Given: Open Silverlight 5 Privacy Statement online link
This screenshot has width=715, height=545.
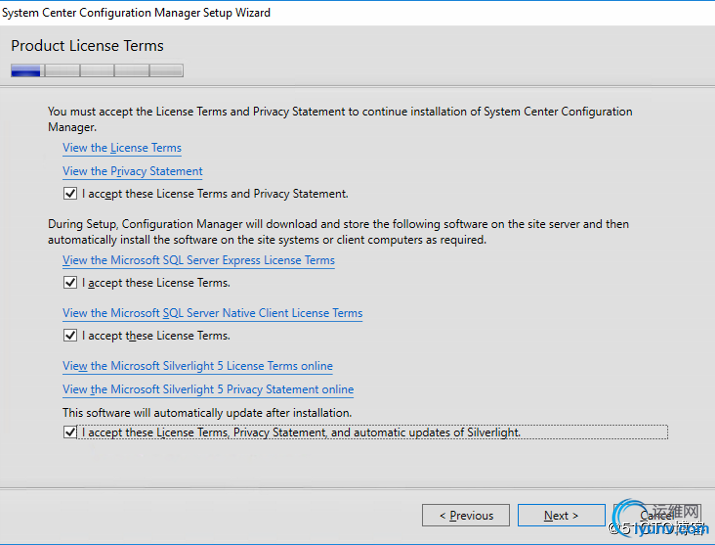Looking at the screenshot, I should (x=208, y=389).
